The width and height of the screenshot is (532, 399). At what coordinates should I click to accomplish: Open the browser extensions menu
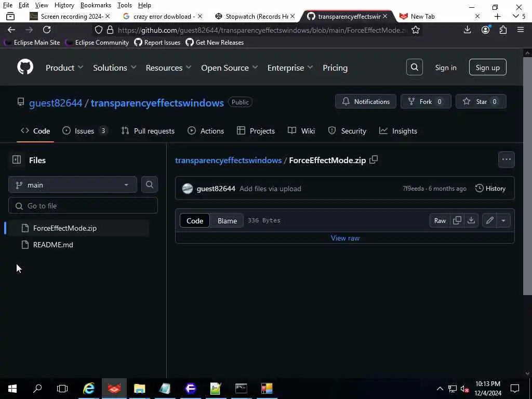click(x=503, y=30)
